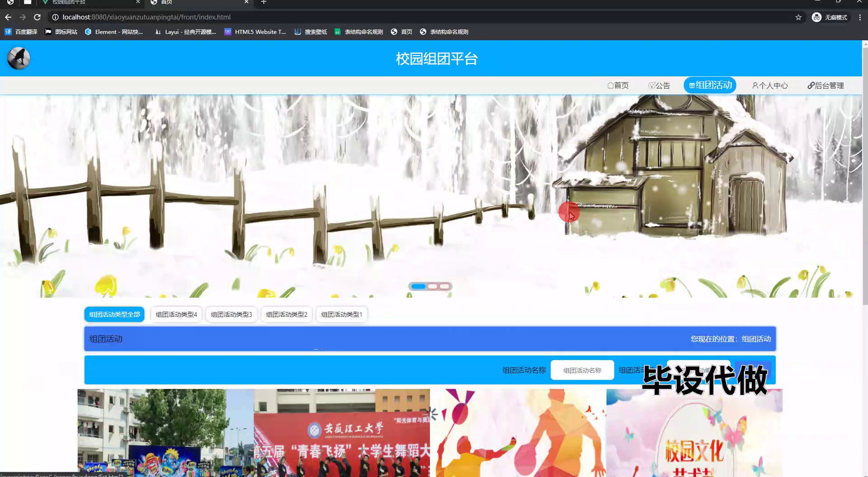The height and width of the screenshot is (477, 868).
Task: Filter by 组团活动类型3
Action: click(231, 314)
